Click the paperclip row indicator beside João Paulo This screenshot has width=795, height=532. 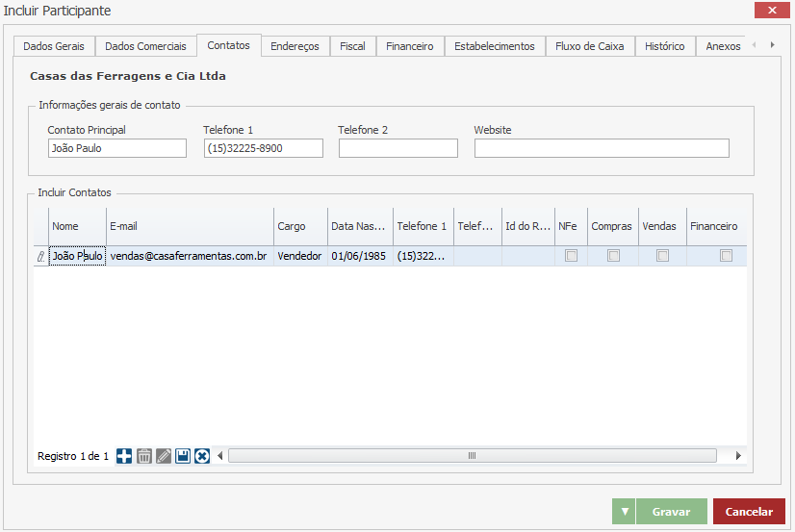point(40,257)
